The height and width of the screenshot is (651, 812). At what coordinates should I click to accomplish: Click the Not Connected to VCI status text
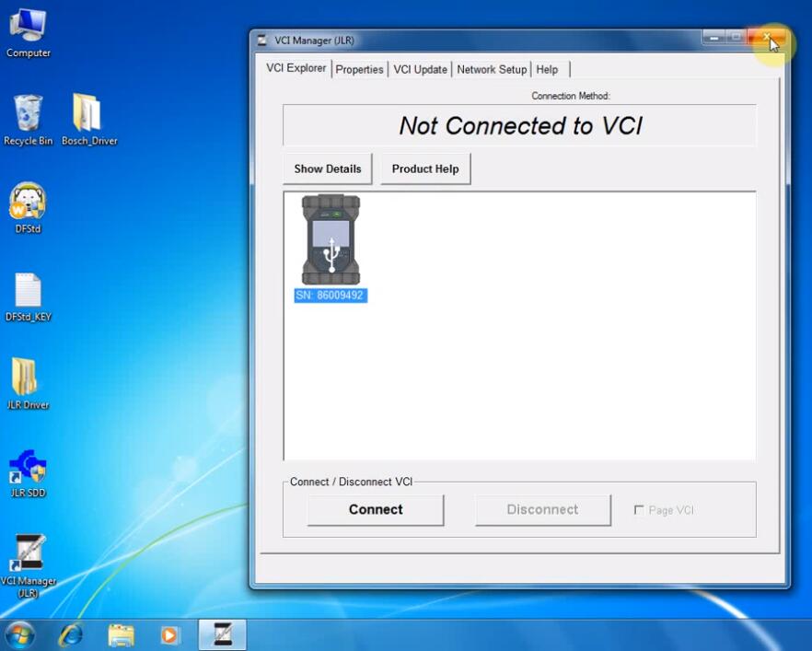point(520,126)
